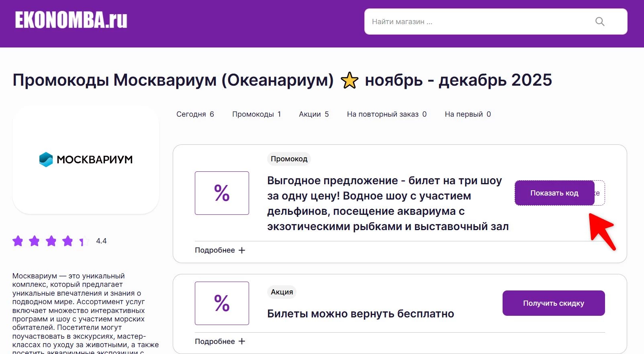Click the third purple rating star

pos(51,241)
